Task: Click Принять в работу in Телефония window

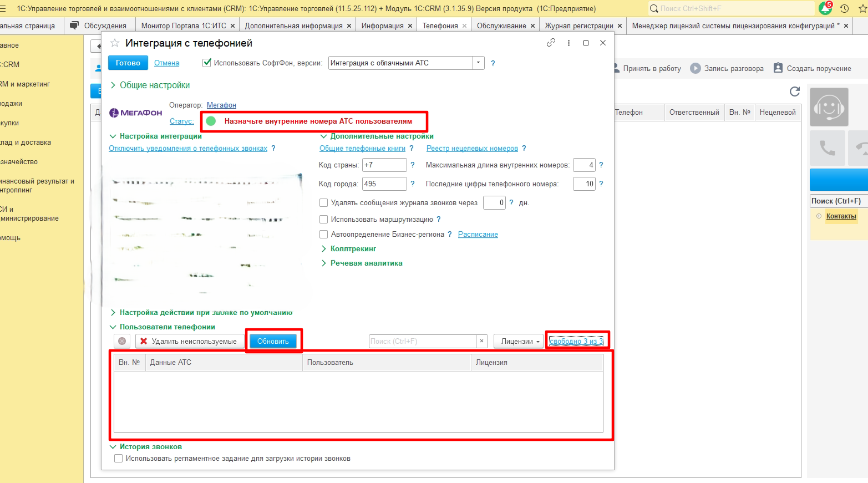Action: 647,68
